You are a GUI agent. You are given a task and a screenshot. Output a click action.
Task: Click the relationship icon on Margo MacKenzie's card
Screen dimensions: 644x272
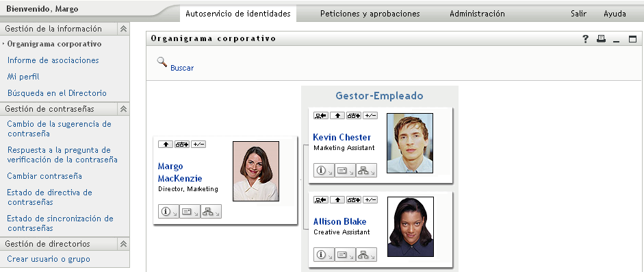[x=182, y=144]
